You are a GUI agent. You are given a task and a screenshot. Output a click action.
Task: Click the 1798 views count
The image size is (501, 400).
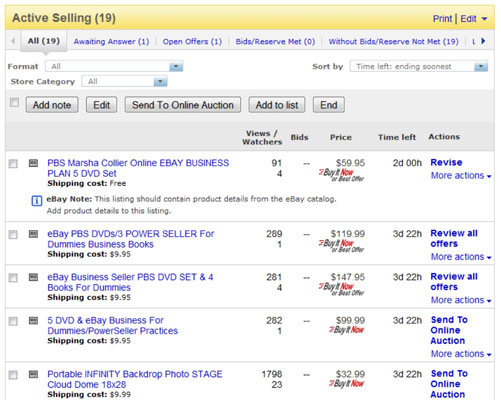tap(272, 374)
